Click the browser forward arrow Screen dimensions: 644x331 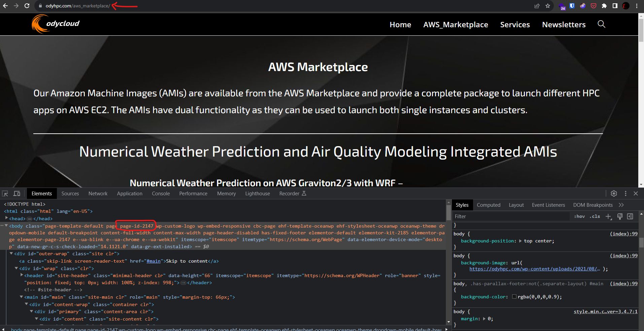point(16,6)
